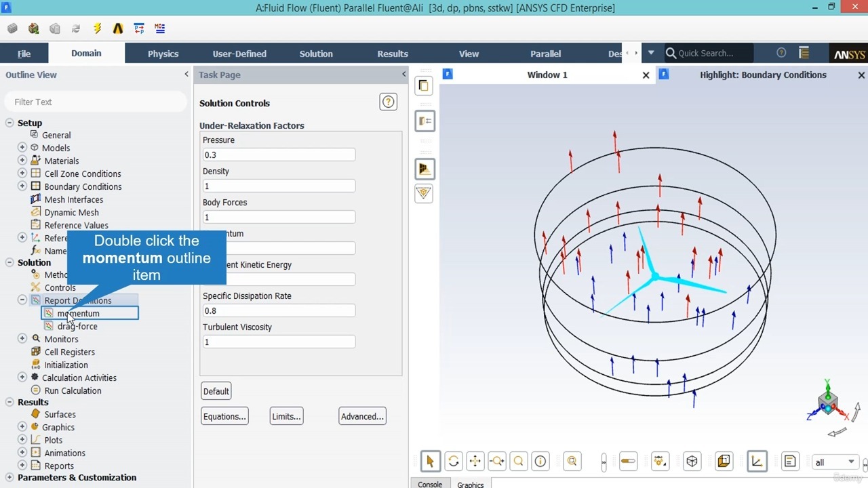Close the Window 1 graphics tab
Image resolution: width=868 pixels, height=488 pixels.
pos(646,75)
